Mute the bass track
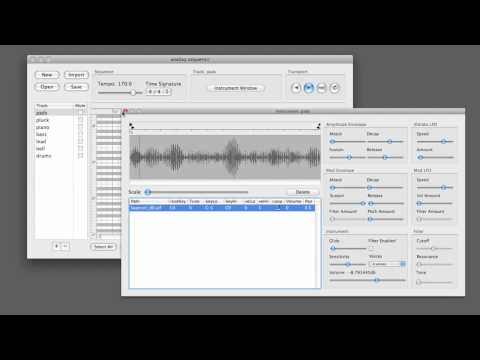Viewport: 480px width, 360px height. pos(80,134)
